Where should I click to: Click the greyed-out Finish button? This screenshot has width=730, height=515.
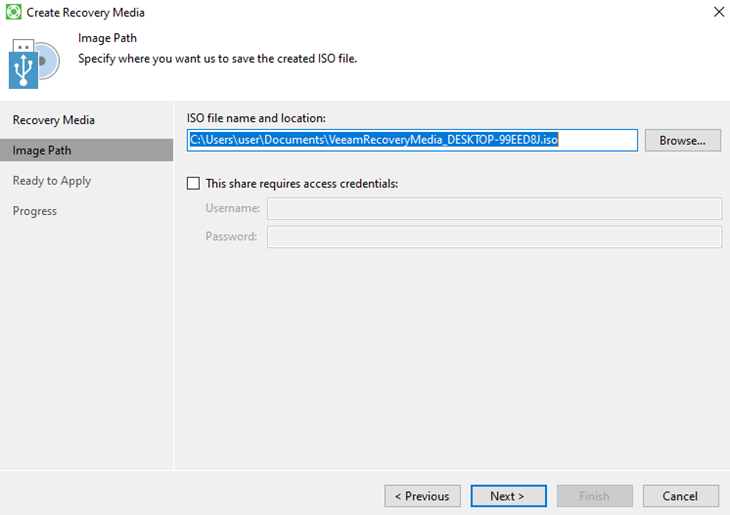tap(595, 496)
